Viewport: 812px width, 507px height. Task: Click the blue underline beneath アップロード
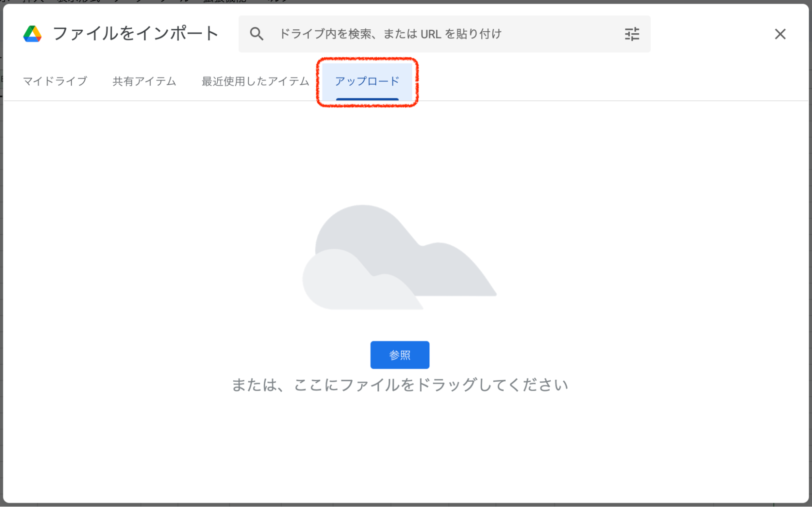click(367, 99)
